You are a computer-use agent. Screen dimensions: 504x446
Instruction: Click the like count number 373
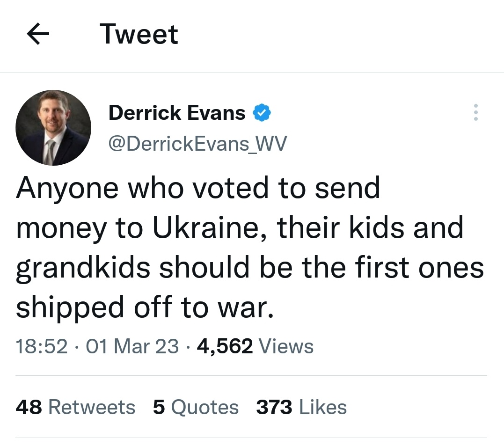[274, 407]
